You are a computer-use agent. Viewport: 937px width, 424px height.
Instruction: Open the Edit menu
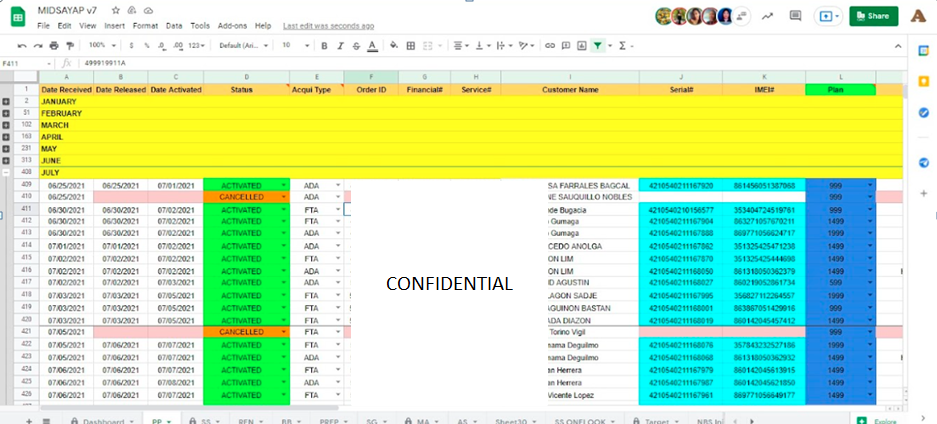click(64, 26)
